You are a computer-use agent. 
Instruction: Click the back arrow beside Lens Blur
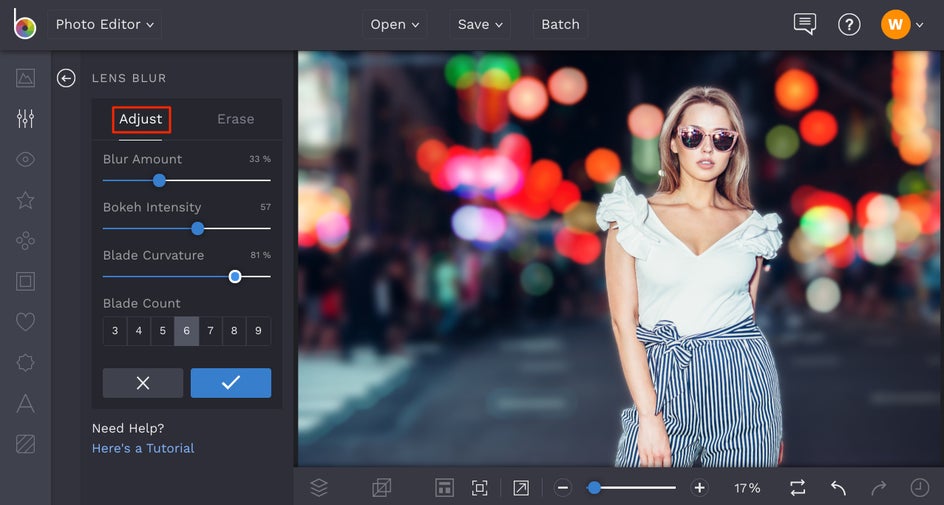[66, 78]
